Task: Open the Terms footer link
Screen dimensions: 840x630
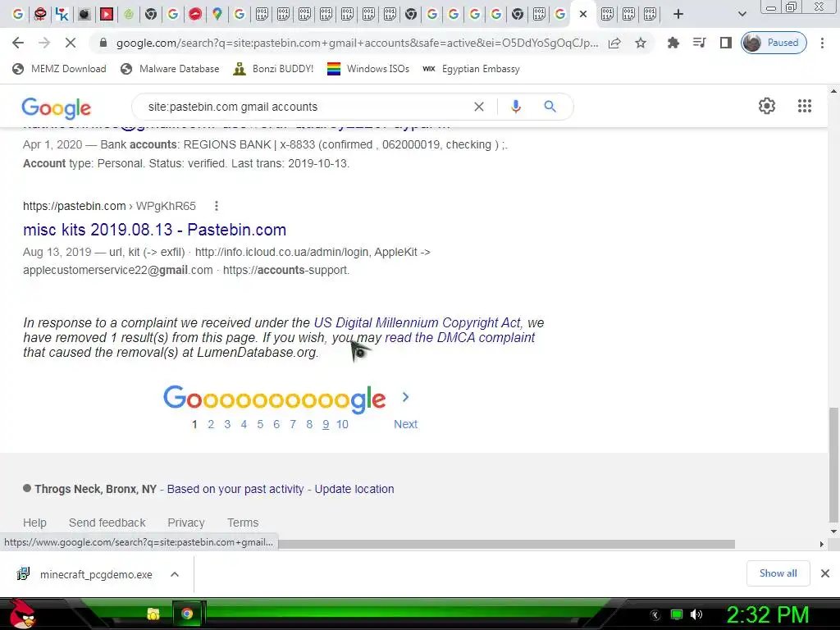Action: (x=243, y=523)
